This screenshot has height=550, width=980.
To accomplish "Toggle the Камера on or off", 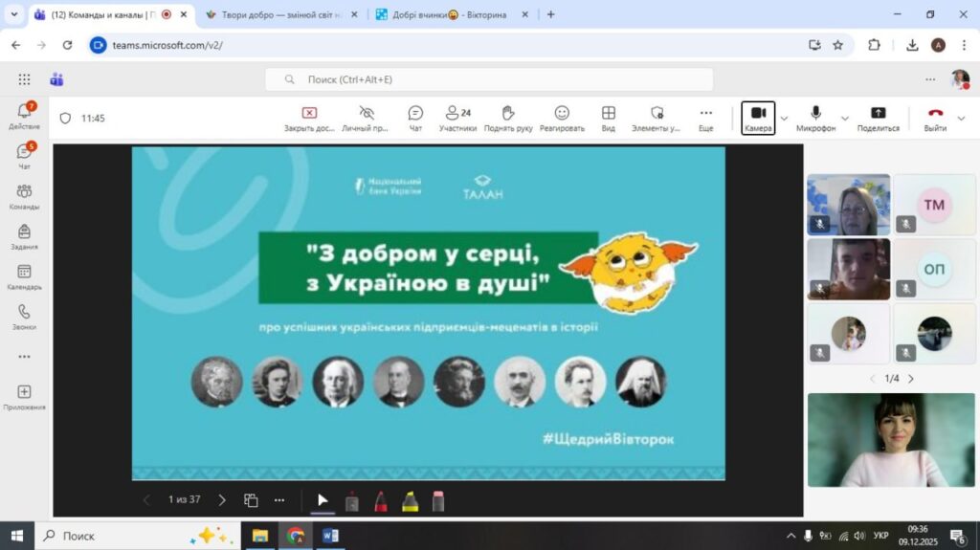I will click(758, 118).
